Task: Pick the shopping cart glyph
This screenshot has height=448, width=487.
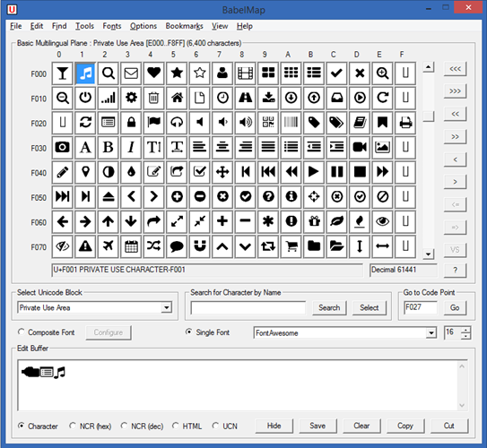Action: [x=291, y=246]
